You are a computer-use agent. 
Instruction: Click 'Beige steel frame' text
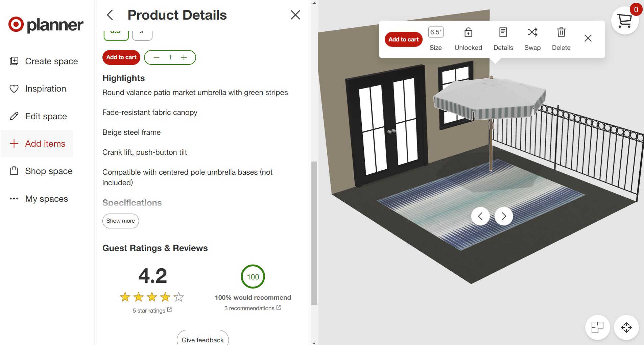pyautogui.click(x=132, y=132)
